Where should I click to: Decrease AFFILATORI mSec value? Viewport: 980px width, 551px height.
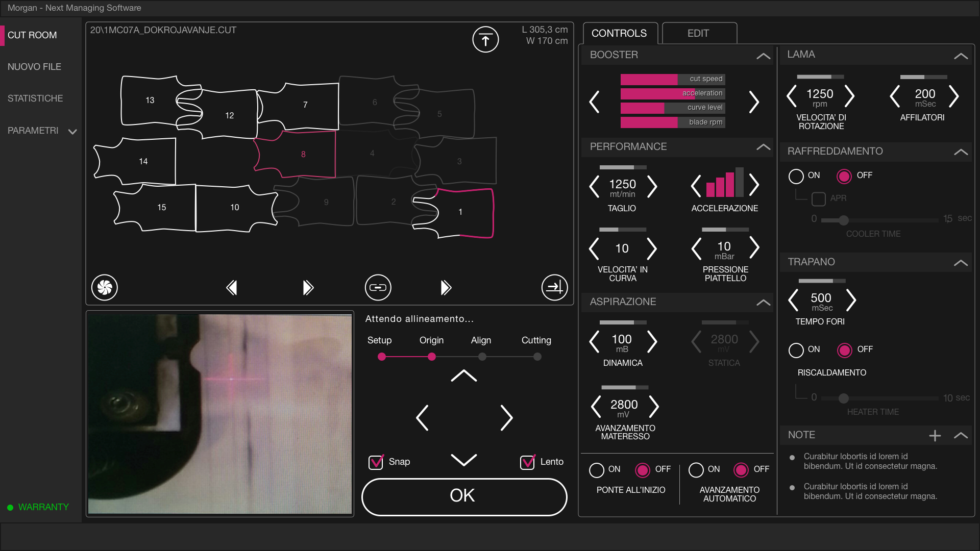[895, 96]
